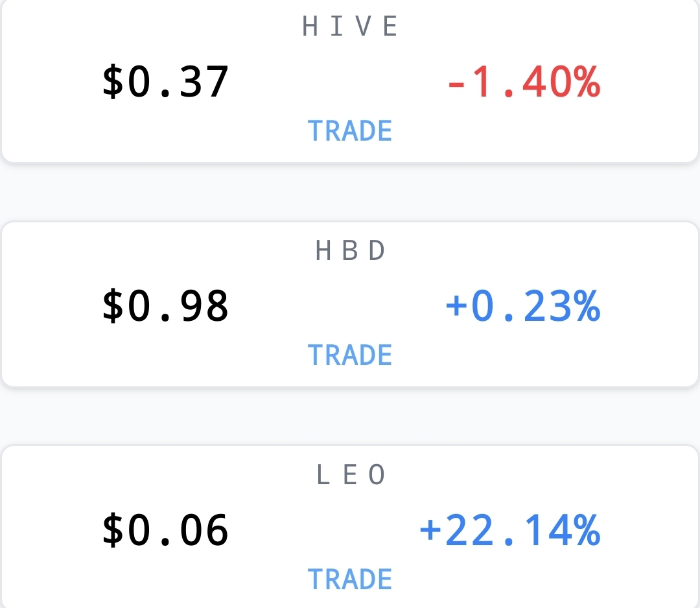Click the gap between HBD and LEO cards
This screenshot has height=608, width=700.
[x=350, y=416]
